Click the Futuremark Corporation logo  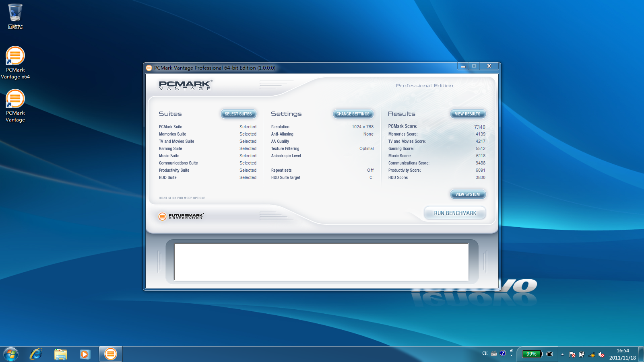(x=181, y=216)
